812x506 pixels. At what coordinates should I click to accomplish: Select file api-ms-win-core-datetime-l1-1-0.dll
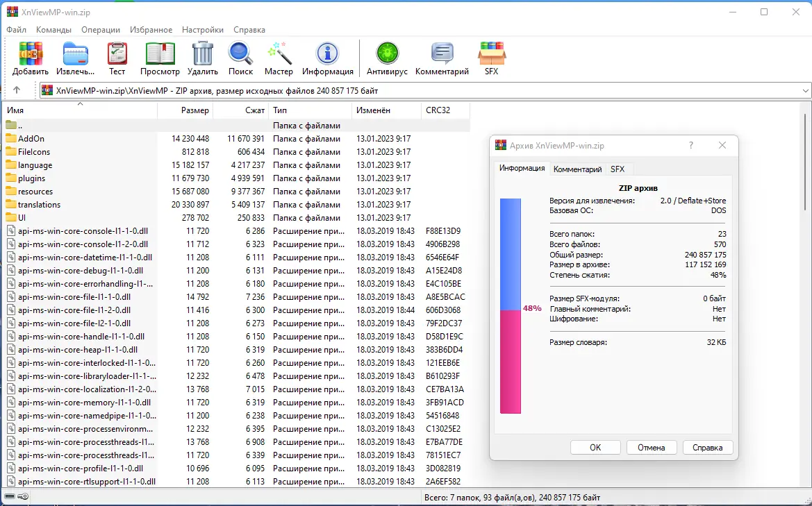[85, 257]
